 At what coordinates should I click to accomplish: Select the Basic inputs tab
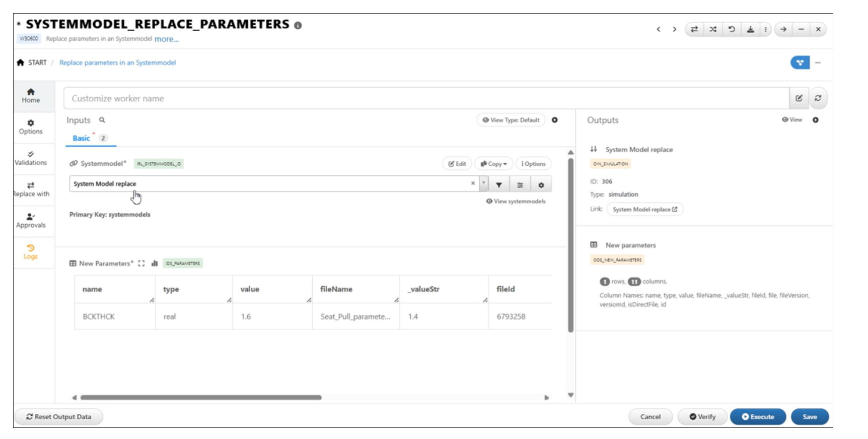click(81, 138)
